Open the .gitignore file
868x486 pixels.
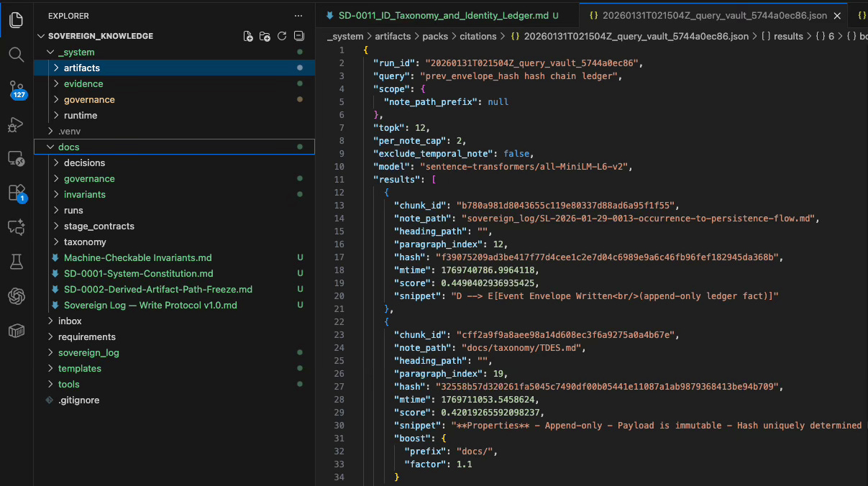point(78,400)
